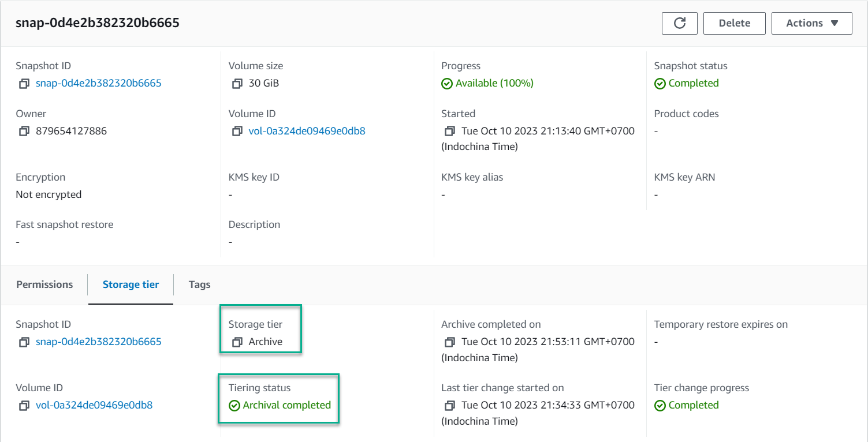Switch to the Permissions tab

tap(44, 284)
